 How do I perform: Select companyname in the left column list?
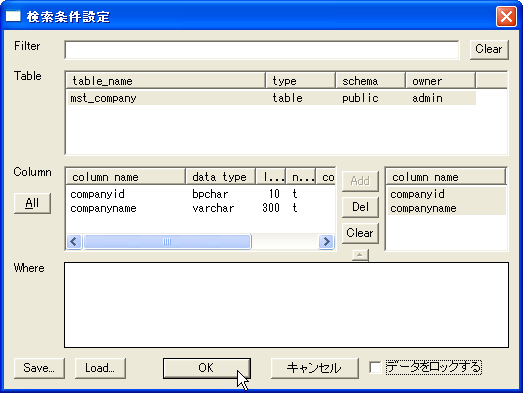(x=103, y=208)
